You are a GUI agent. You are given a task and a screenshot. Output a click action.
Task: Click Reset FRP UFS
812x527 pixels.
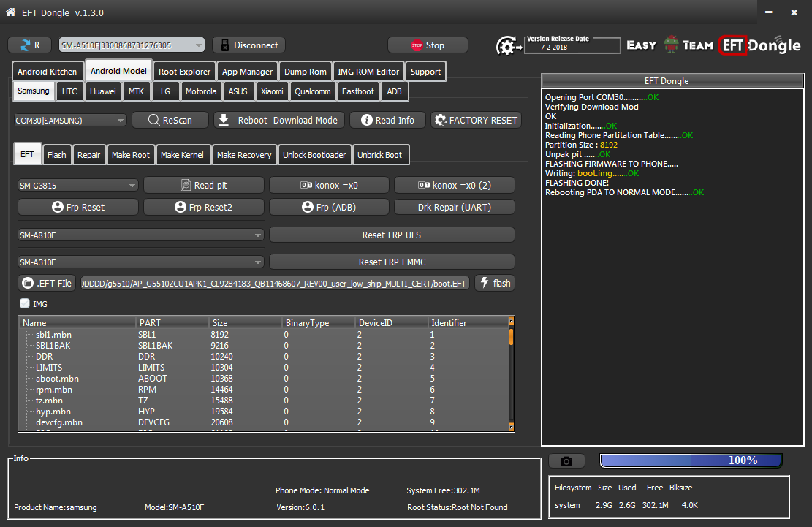[392, 235]
